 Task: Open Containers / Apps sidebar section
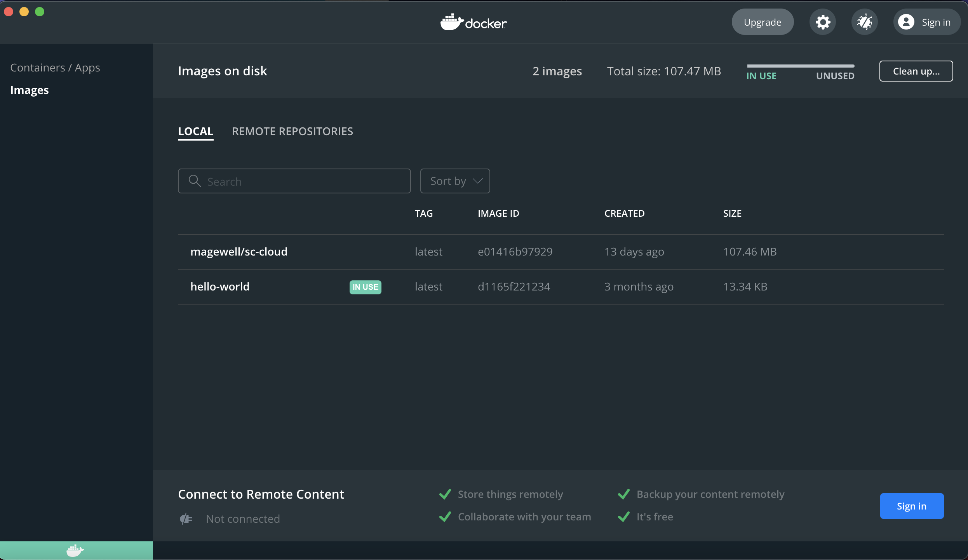point(55,68)
